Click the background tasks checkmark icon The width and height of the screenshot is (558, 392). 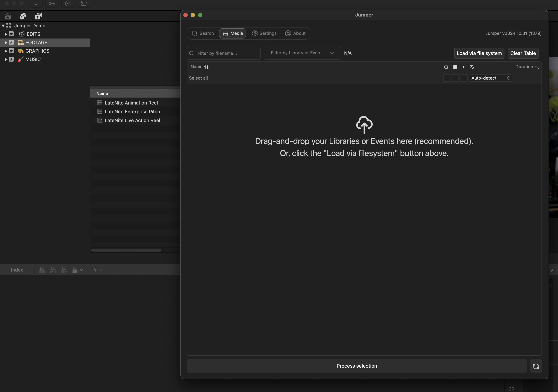point(68,3)
